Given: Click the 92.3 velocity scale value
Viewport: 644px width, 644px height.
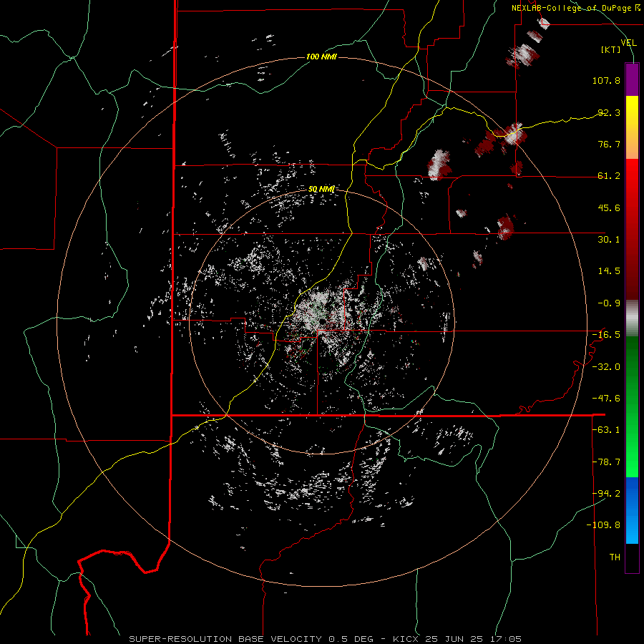Looking at the screenshot, I should 609,112.
